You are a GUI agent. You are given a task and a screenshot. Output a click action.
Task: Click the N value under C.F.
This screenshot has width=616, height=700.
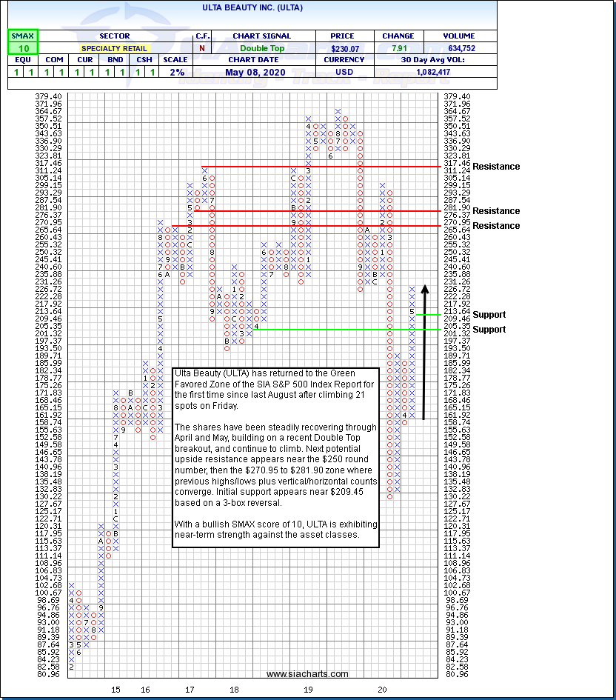202,48
